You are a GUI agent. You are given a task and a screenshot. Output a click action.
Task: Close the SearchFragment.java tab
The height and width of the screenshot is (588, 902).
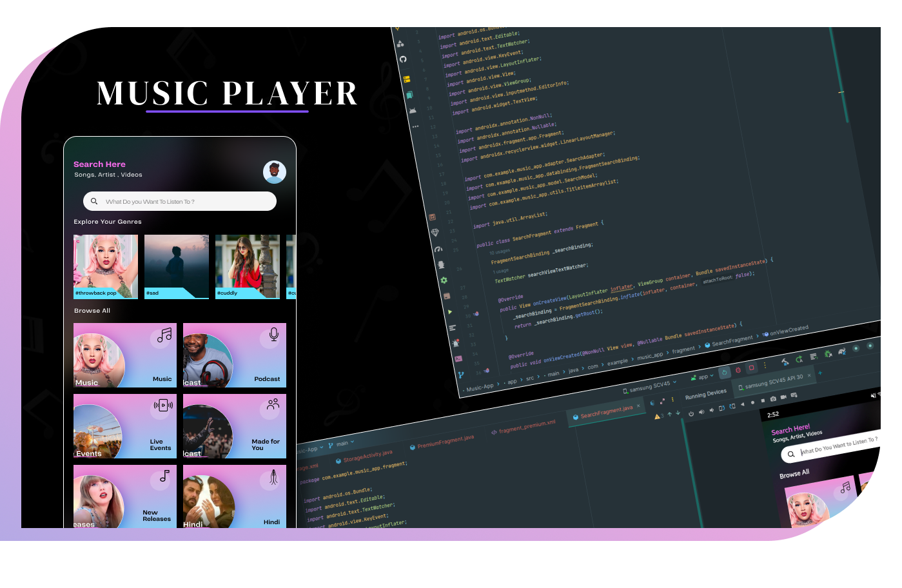638,406
